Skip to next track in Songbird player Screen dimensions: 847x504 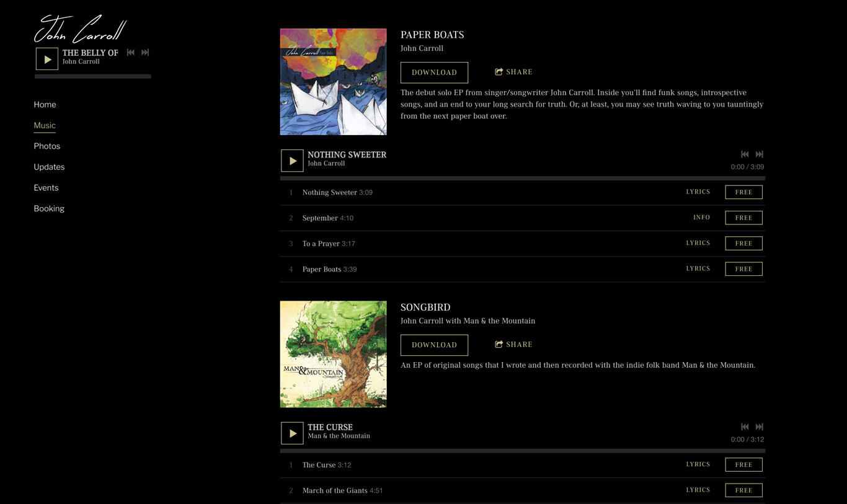[760, 427]
